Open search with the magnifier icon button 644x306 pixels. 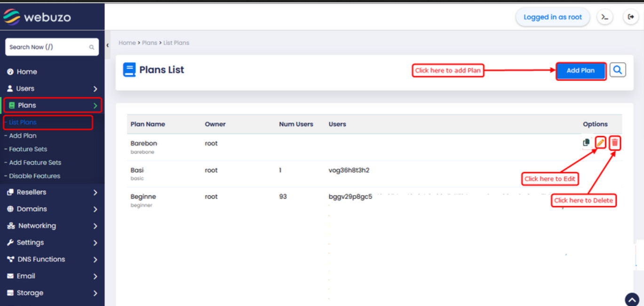tap(618, 70)
